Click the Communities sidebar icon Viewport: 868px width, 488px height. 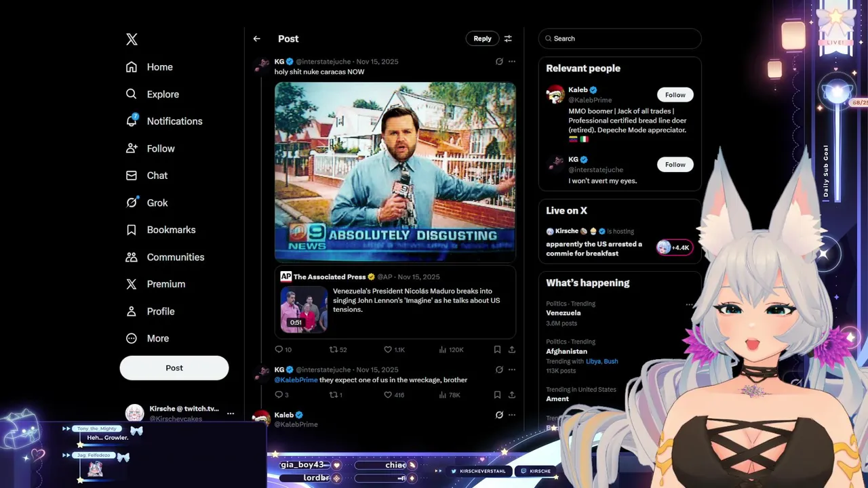point(132,257)
